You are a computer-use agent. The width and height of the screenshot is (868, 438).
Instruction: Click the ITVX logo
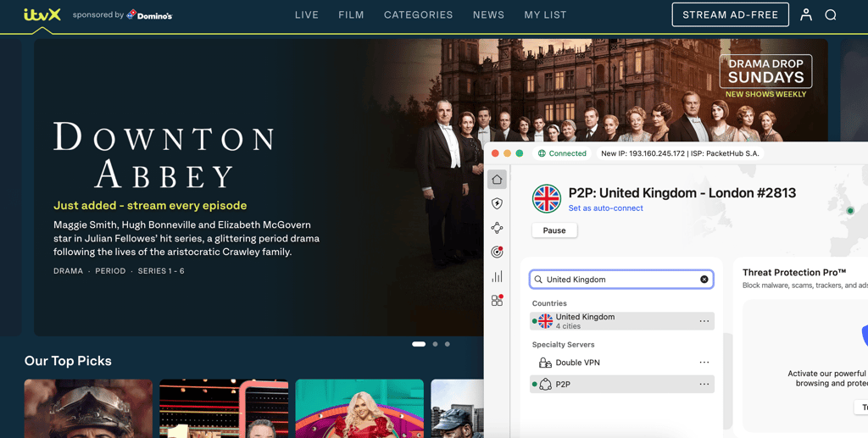pos(42,14)
